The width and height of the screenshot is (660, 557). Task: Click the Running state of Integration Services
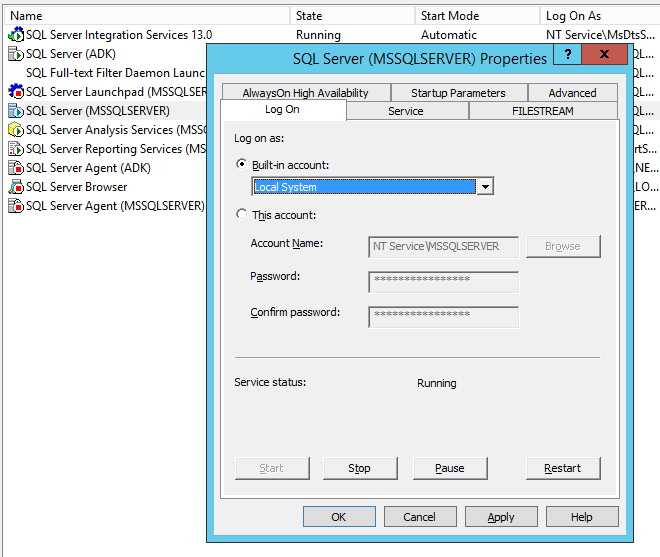click(318, 35)
